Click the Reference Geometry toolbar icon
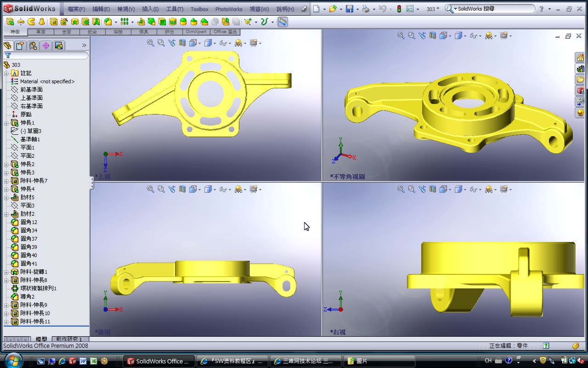 point(248,22)
